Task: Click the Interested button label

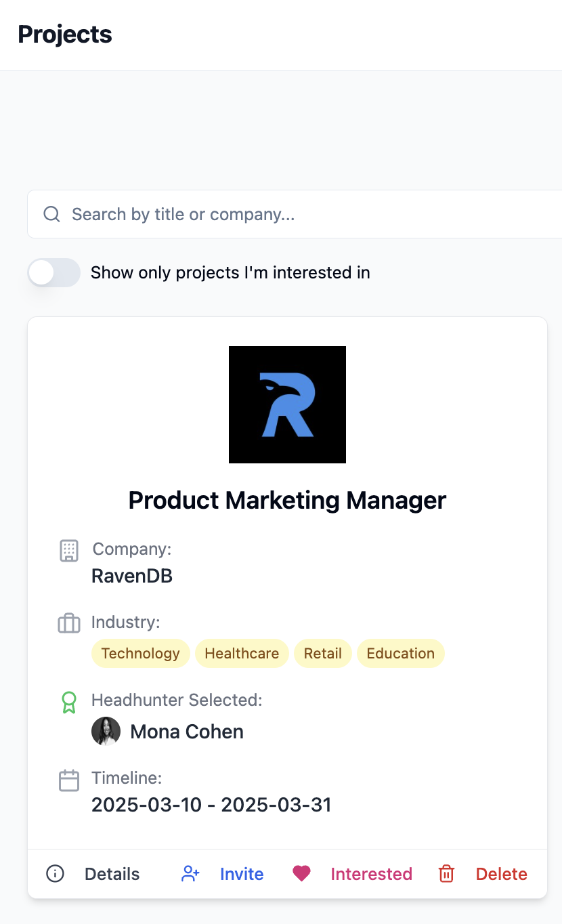Action: pos(371,874)
